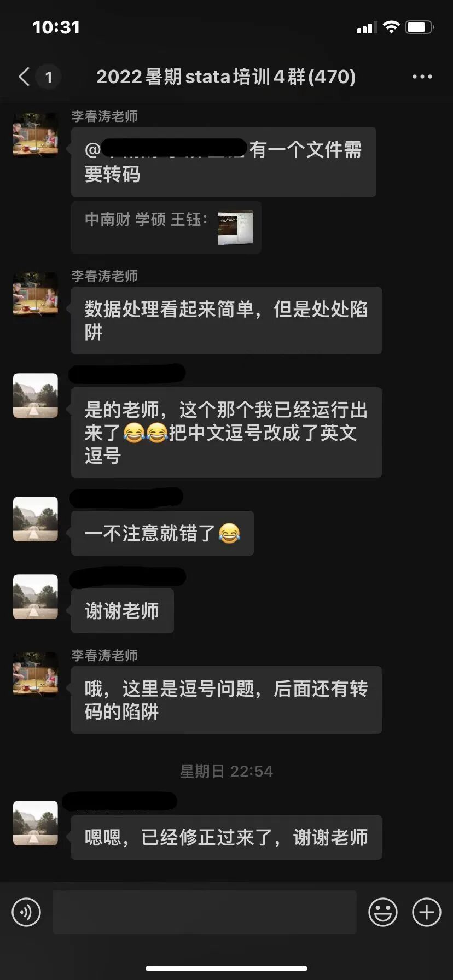Open the emoji sticker panel
The width and height of the screenshot is (453, 980).
pyautogui.click(x=382, y=912)
